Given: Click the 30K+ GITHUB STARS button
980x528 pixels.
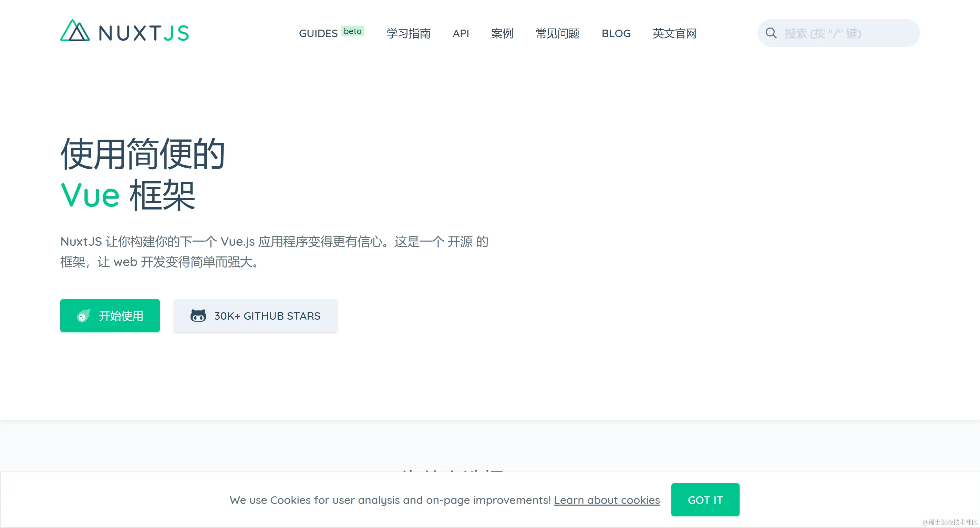Looking at the screenshot, I should [255, 316].
